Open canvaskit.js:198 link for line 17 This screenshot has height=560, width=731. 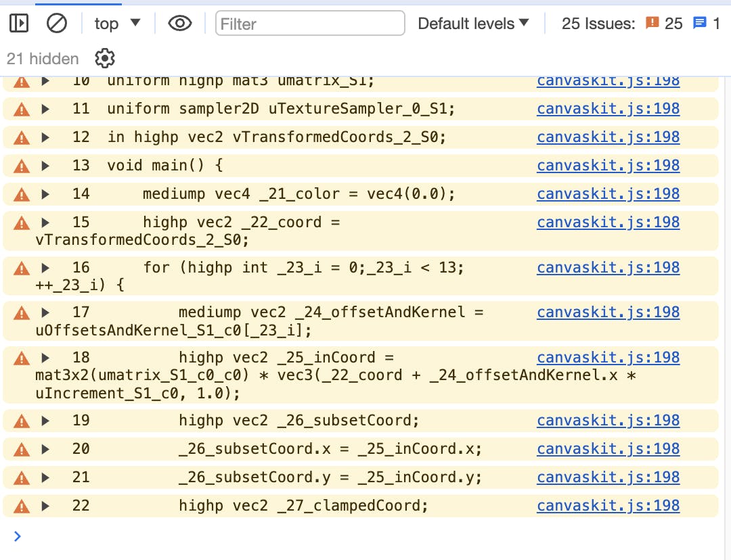point(608,312)
